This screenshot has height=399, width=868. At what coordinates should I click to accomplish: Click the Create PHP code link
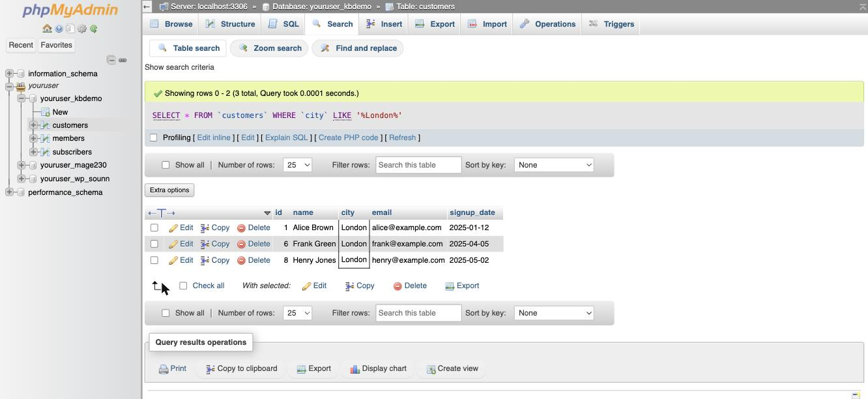tap(348, 138)
